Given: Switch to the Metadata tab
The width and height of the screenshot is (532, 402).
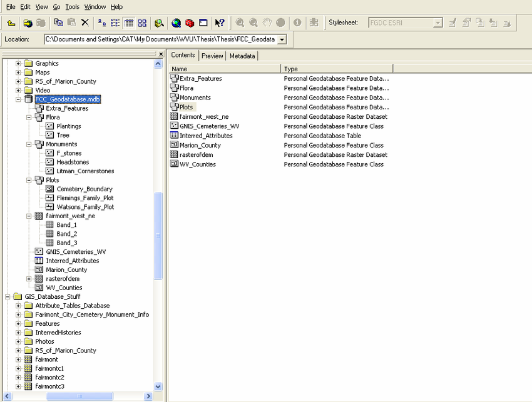Looking at the screenshot, I should pos(242,56).
